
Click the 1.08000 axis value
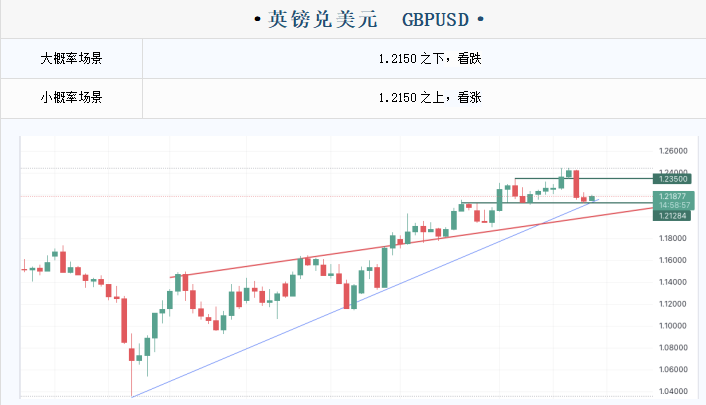673,348
